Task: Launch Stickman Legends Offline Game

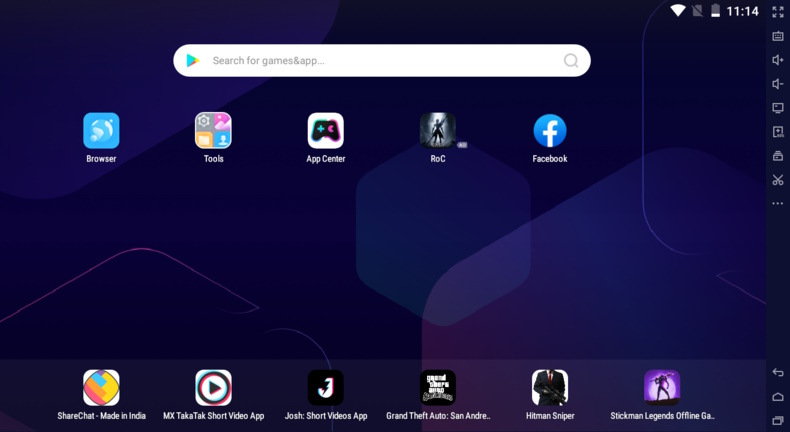Action: pyautogui.click(x=662, y=388)
